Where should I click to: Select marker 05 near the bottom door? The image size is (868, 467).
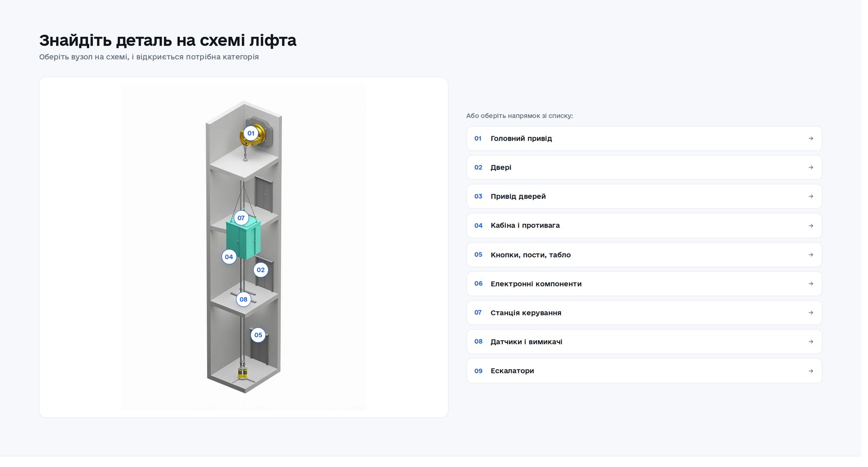[x=258, y=335]
